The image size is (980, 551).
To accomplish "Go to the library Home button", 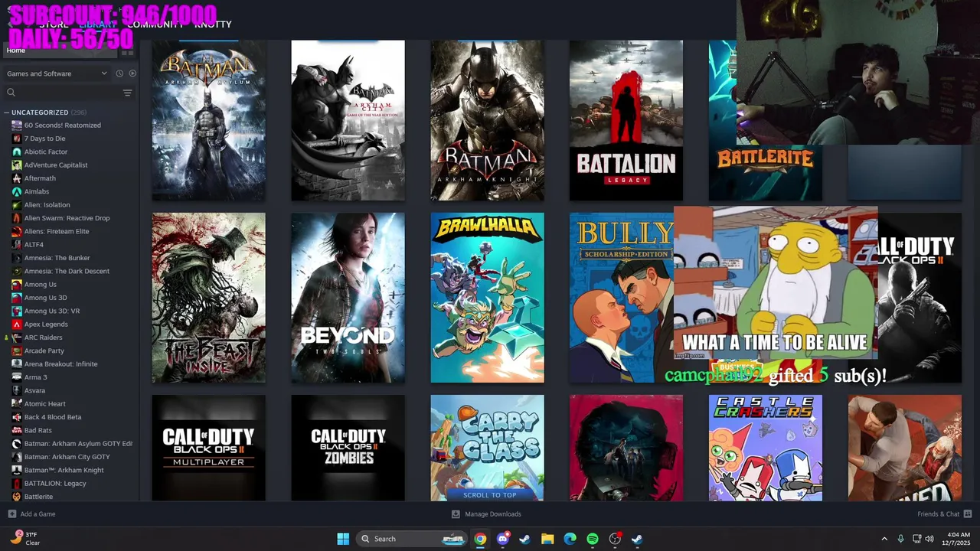I will (60, 51).
